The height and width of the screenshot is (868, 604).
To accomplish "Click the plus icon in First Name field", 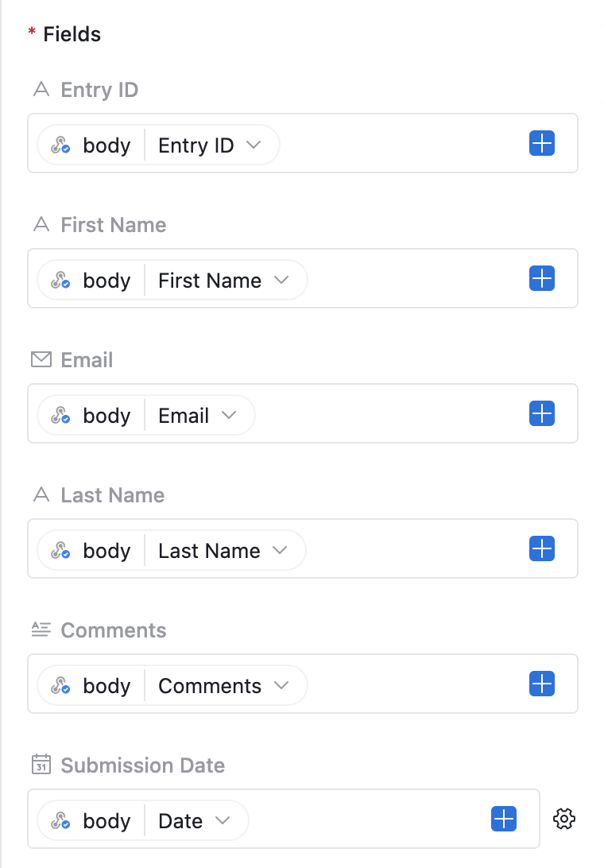I will click(x=541, y=279).
